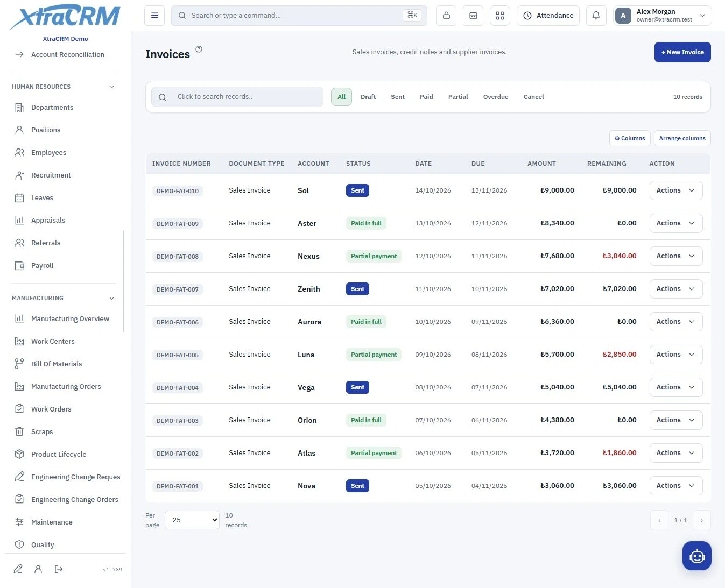The height and width of the screenshot is (588, 725).
Task: Open Payroll in the sidebar
Action: (x=42, y=266)
